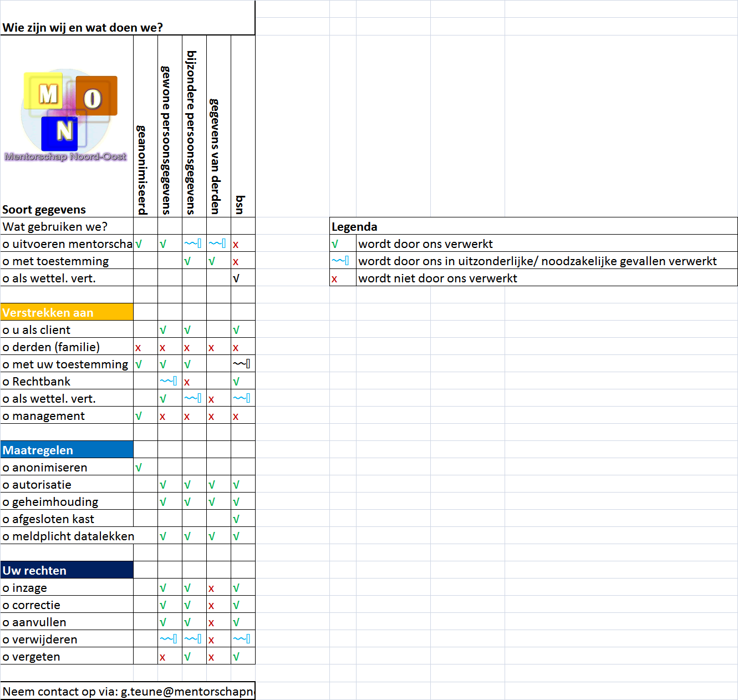This screenshot has height=700, width=738.
Task: Select the blue wave symbol in Rechtbank row
Action: (x=169, y=381)
